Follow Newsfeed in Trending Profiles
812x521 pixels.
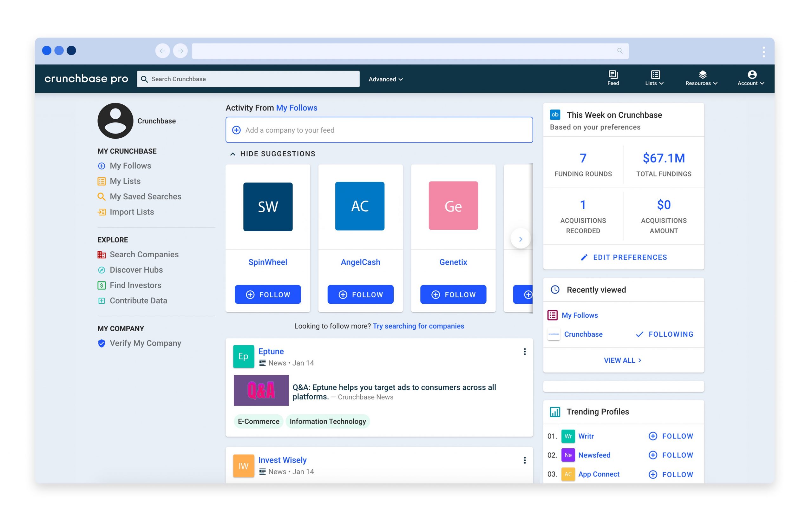[671, 455]
